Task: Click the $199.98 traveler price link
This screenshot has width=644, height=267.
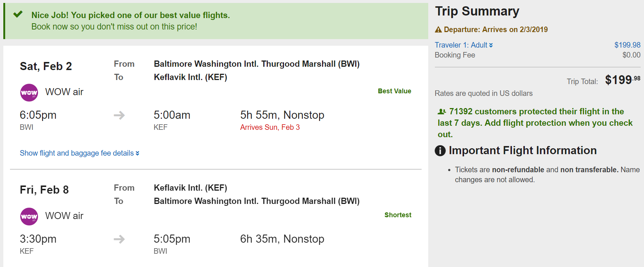Action: click(627, 45)
